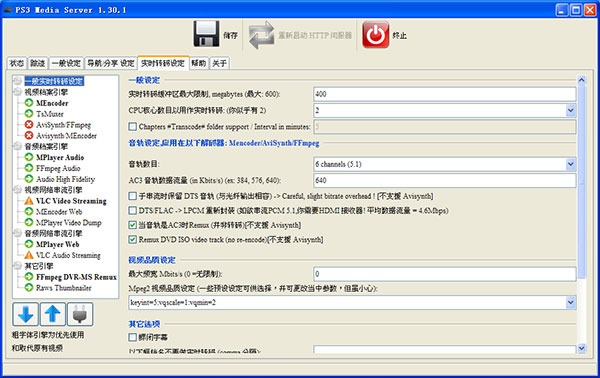Enable Chapters #Transcode# folder support checkbox

[132, 126]
